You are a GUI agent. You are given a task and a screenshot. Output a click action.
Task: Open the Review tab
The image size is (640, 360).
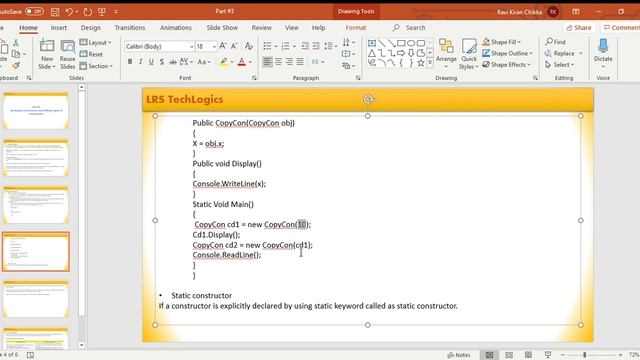click(262, 28)
